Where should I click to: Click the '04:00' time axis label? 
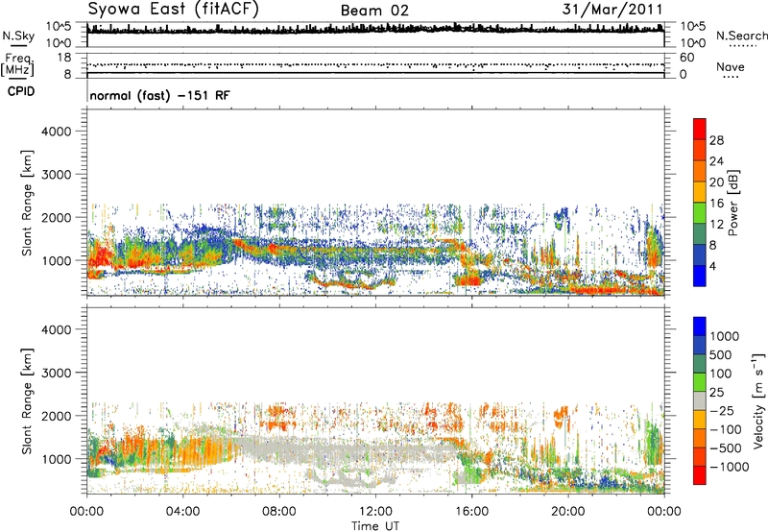pos(183,512)
